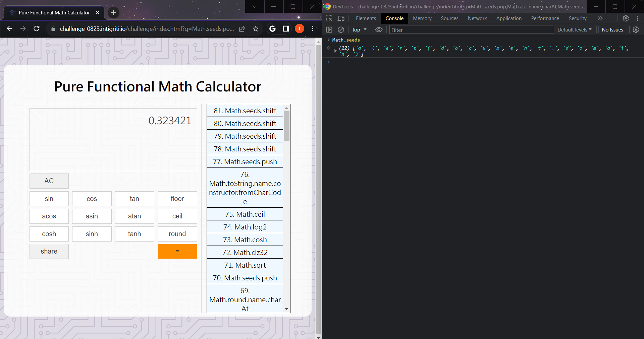Toggle the browser side panel icon
The height and width of the screenshot is (339, 644).
286,29
